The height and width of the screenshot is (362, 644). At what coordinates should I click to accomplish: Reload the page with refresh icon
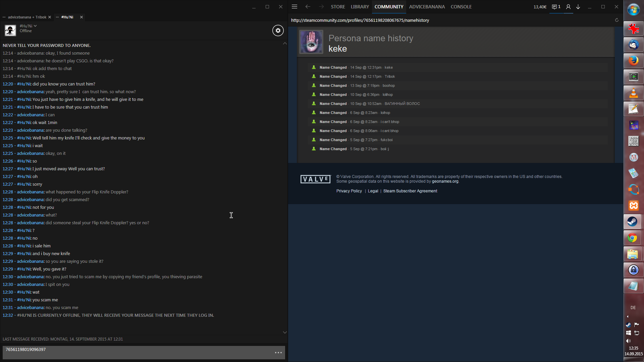point(616,20)
